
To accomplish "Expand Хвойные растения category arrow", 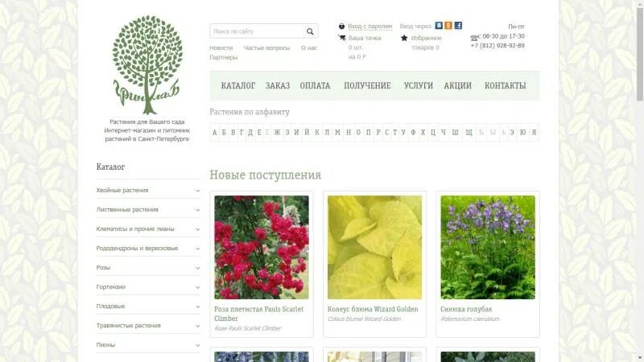I will click(x=197, y=191).
